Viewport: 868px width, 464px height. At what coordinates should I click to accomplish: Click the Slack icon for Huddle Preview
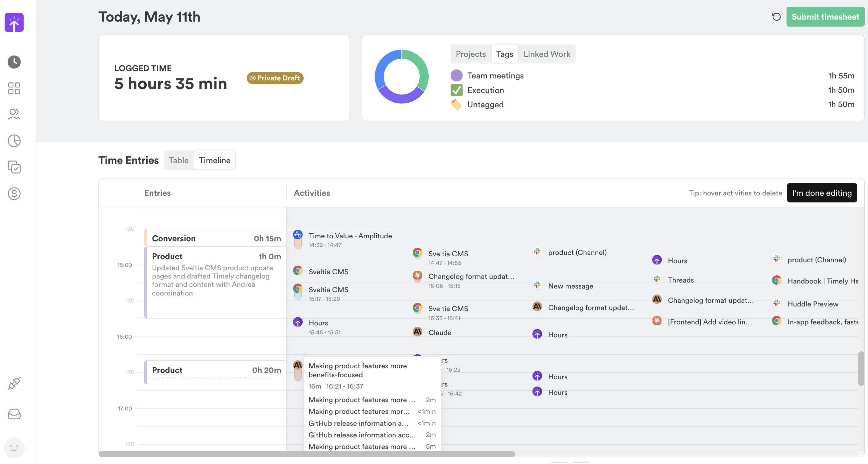pos(776,303)
